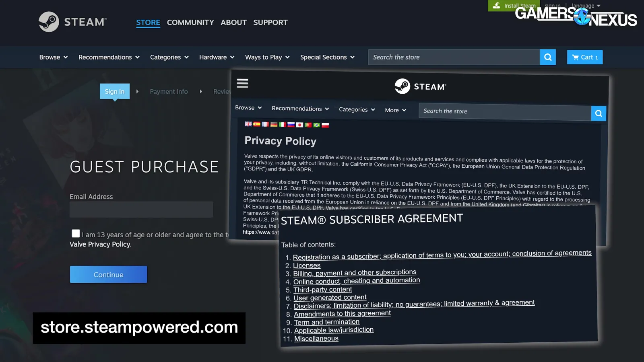Click the Continue button

tap(108, 274)
